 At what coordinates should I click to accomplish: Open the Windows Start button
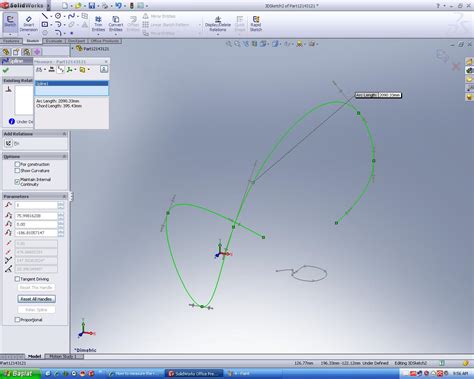[x=20, y=374]
